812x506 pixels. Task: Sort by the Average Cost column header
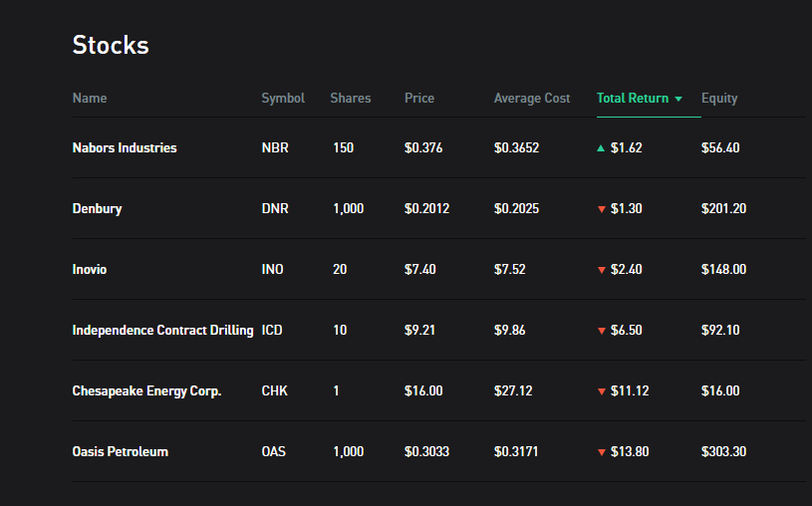point(532,99)
